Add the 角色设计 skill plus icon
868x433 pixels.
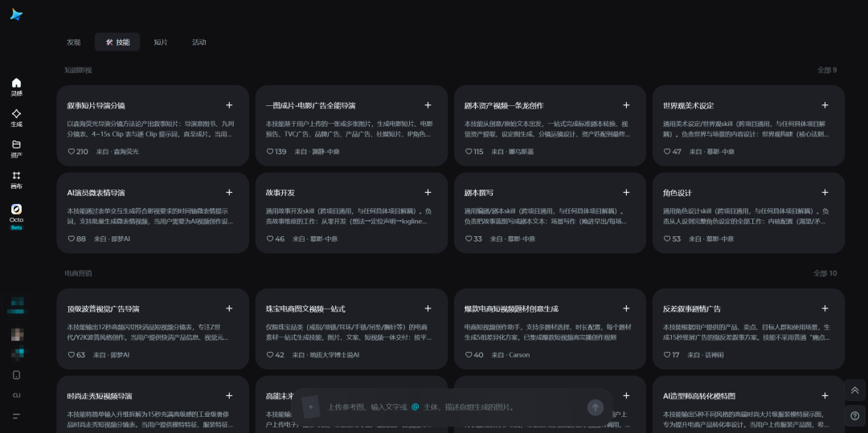825,193
